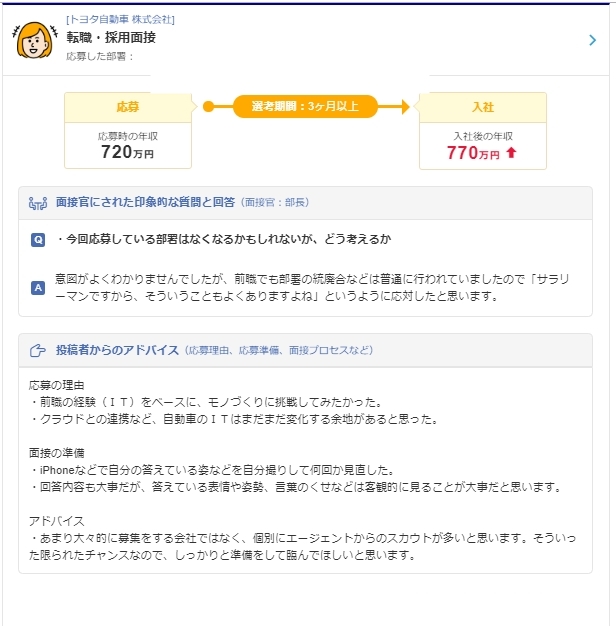Click the orange timeline arrowhead
616x626 pixels.
[405, 107]
